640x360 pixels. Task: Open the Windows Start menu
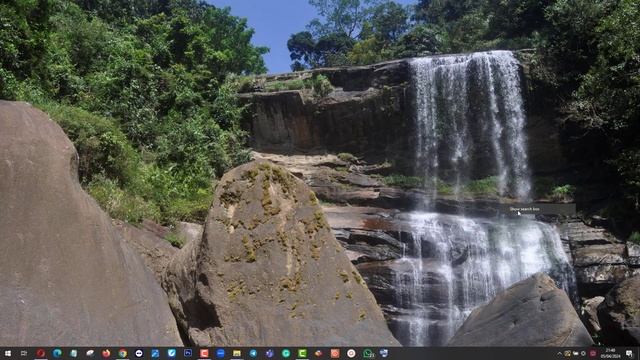tap(7, 353)
